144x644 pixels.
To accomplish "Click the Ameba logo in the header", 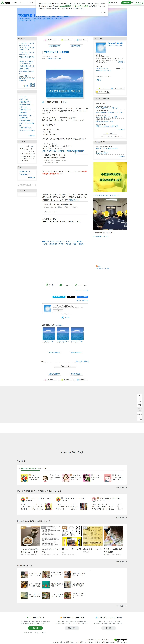I will [x=6, y=2].
